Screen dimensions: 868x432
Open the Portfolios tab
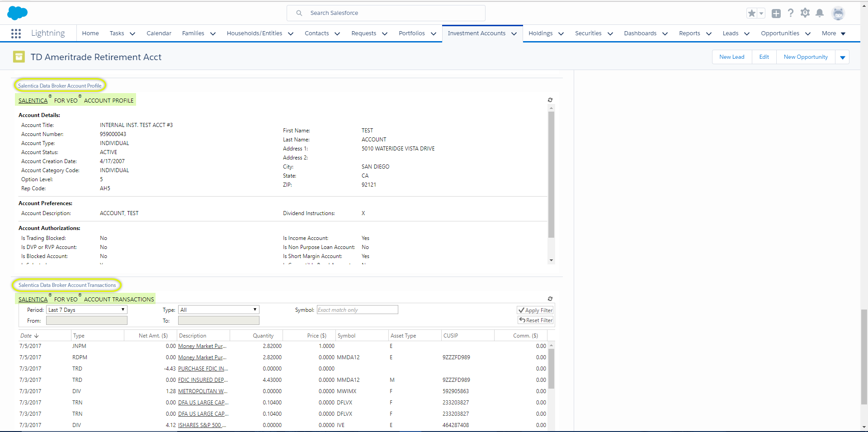tap(412, 33)
